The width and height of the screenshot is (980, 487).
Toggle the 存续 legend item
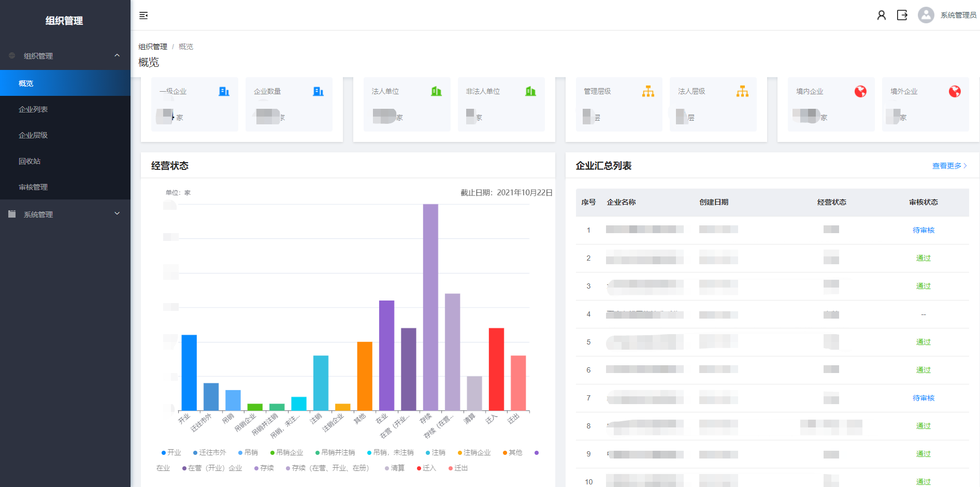point(264,468)
